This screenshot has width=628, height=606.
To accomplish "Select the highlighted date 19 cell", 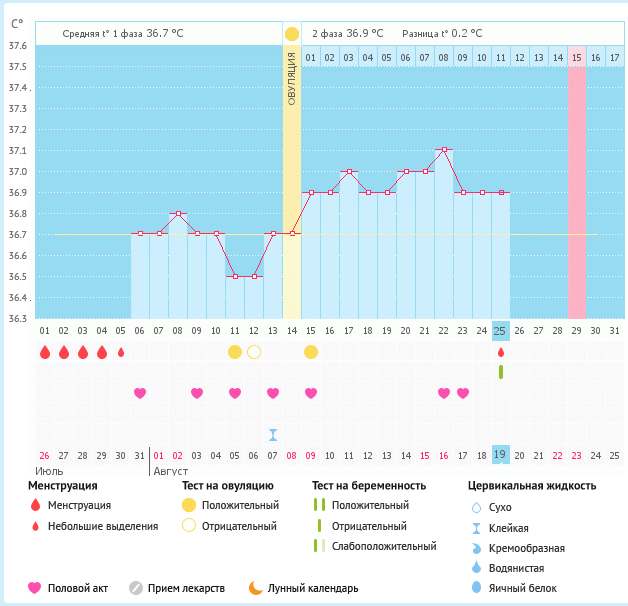I will click(x=501, y=455).
